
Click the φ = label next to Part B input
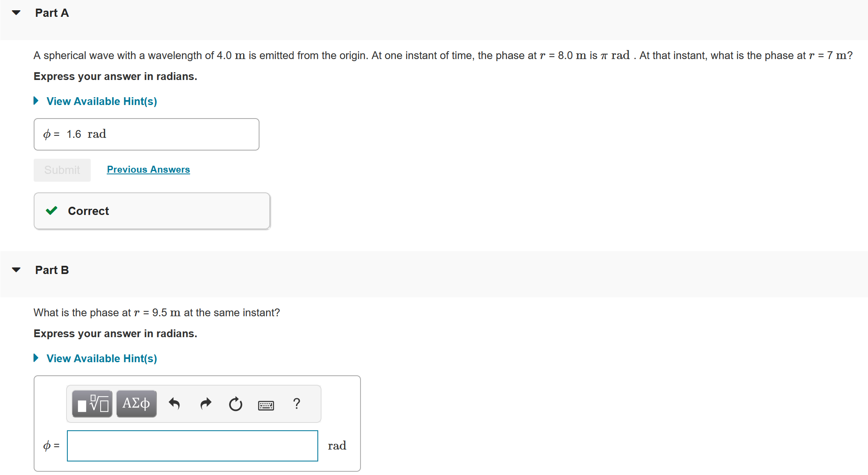pos(51,445)
